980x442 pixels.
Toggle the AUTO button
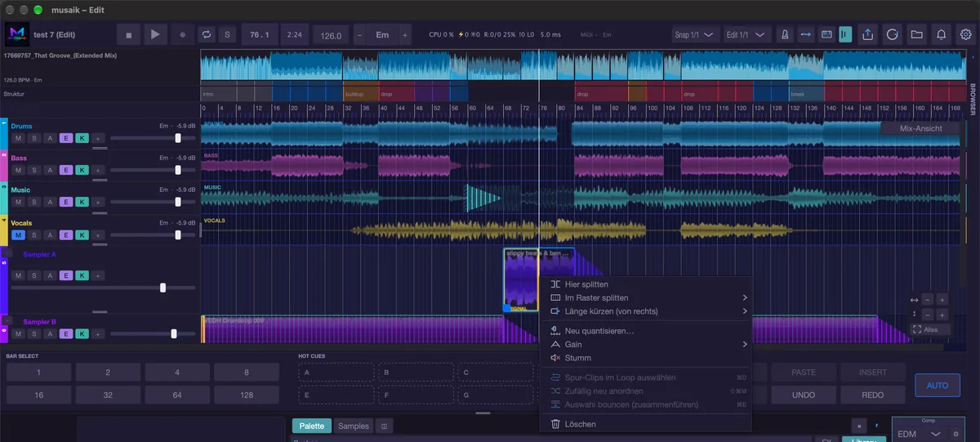938,385
